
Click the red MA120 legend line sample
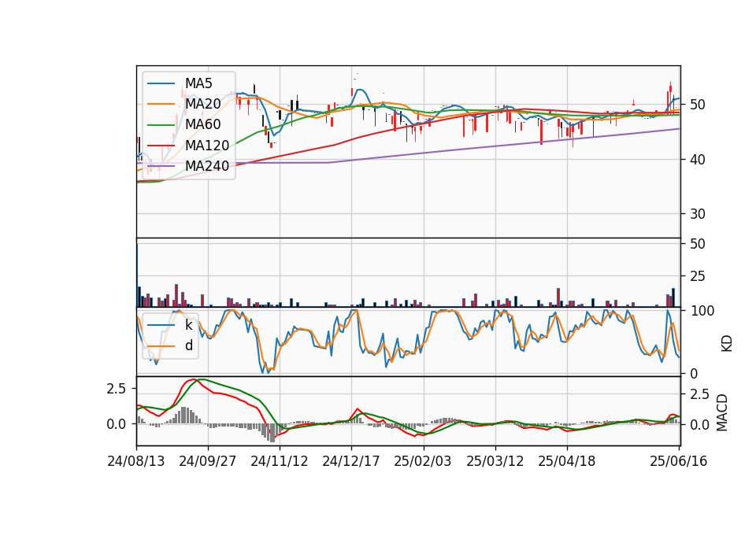pos(161,146)
